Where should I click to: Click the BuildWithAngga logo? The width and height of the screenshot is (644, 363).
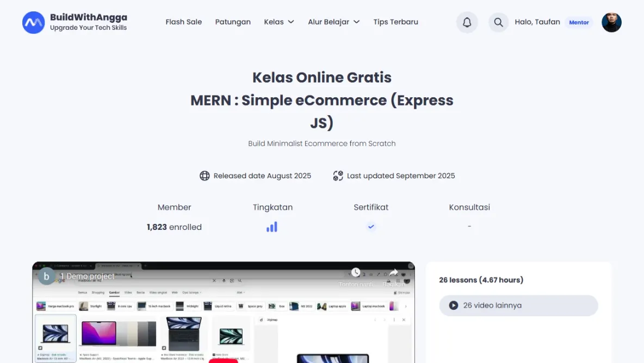[x=75, y=22]
